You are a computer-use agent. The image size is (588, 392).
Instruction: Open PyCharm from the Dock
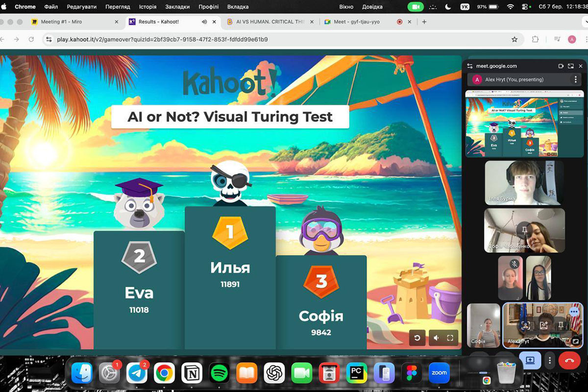click(x=357, y=373)
